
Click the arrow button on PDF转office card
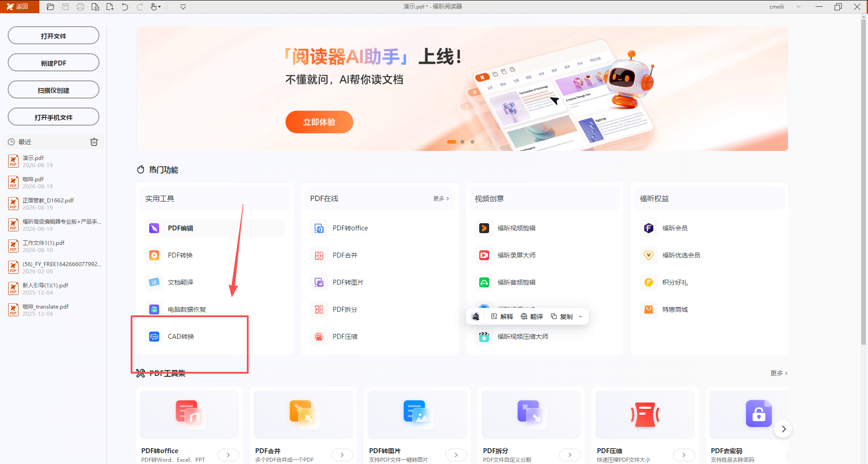[x=228, y=455]
